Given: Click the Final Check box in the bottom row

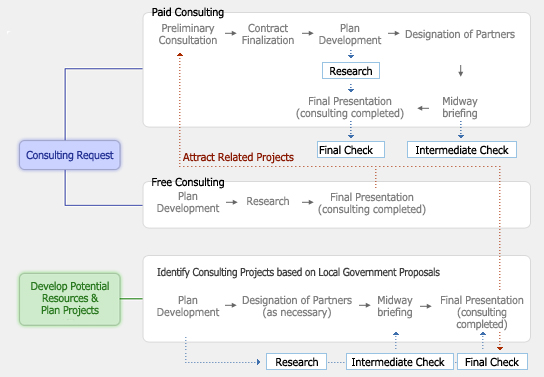Looking at the screenshot, I should point(492,362).
